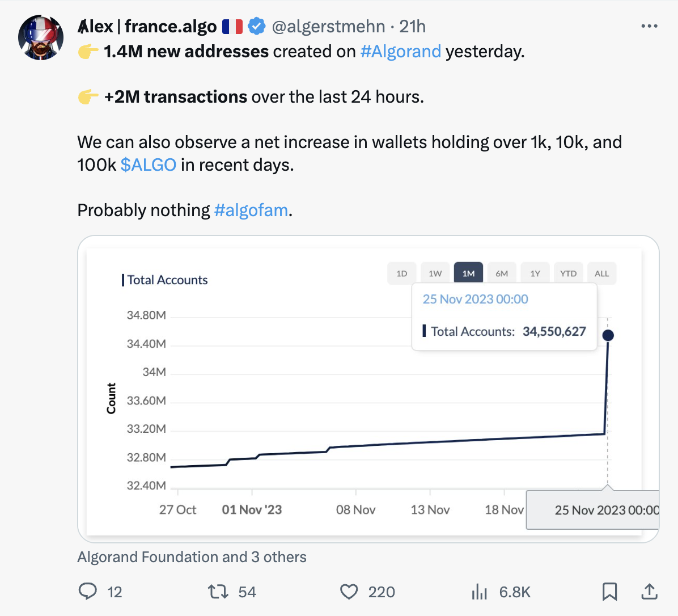Switch chart to YTD range
This screenshot has height=616, width=678.
(568, 273)
